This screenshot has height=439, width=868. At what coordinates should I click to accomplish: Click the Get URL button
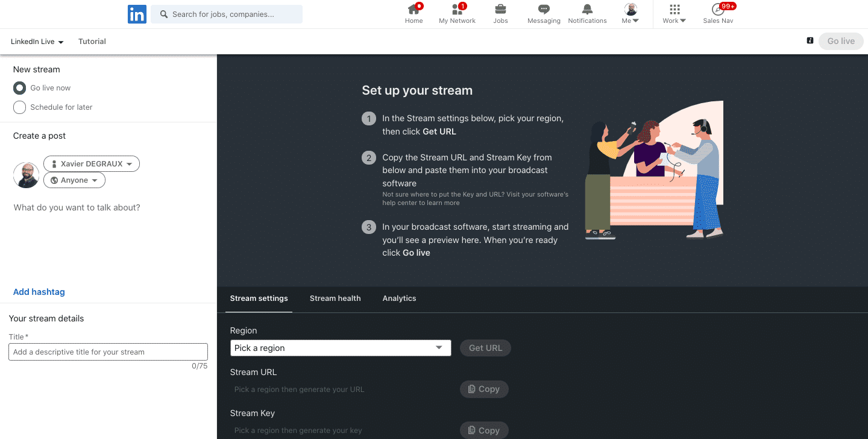click(x=485, y=348)
